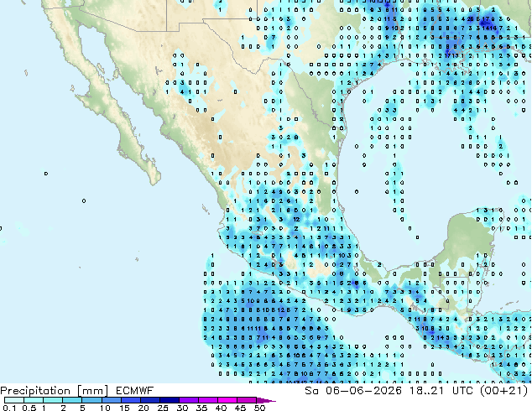Click legend value '25'

(x=163, y=408)
